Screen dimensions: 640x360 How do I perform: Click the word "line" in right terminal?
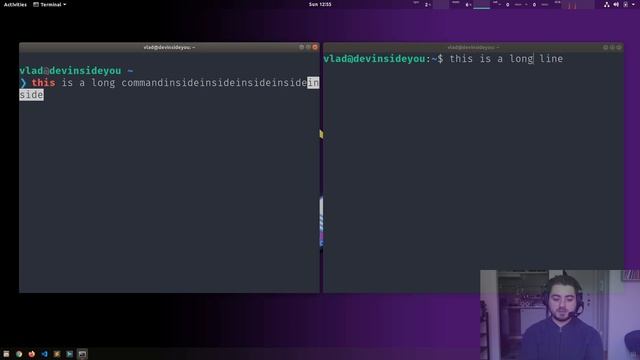(x=551, y=59)
